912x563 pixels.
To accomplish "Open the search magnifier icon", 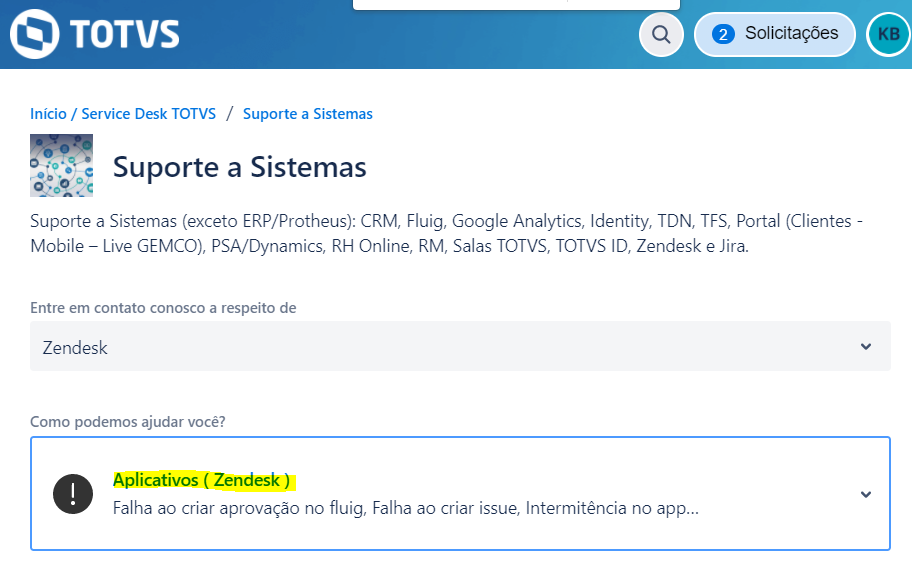I will (x=661, y=34).
